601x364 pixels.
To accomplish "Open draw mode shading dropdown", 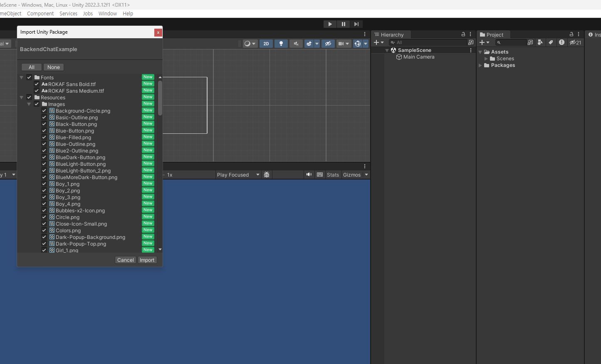I will click(250, 44).
